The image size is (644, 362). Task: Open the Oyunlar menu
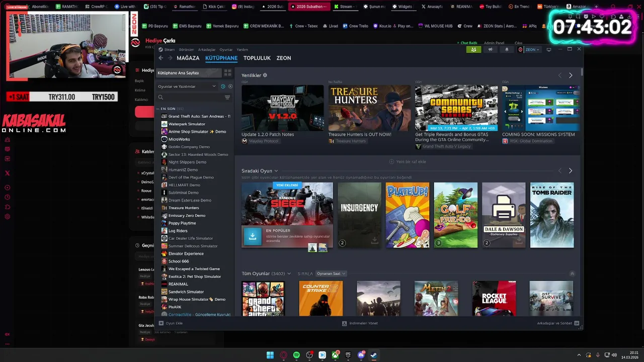226,50
